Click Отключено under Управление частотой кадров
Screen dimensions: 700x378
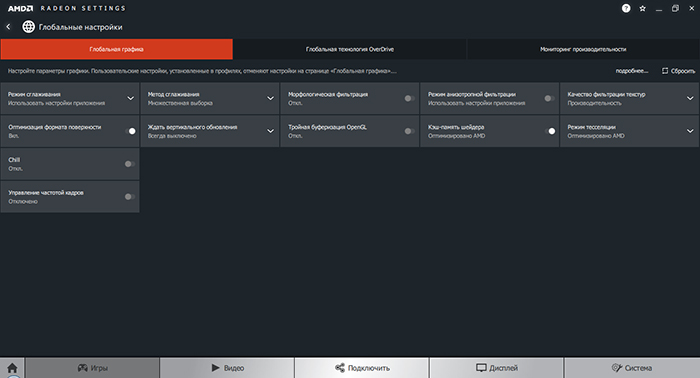[23, 201]
